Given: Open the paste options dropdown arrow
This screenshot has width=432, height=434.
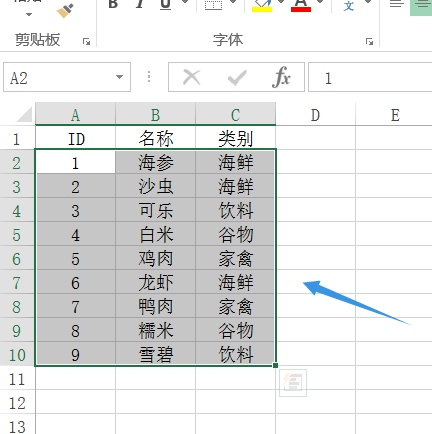Looking at the screenshot, I should tap(29, 15).
